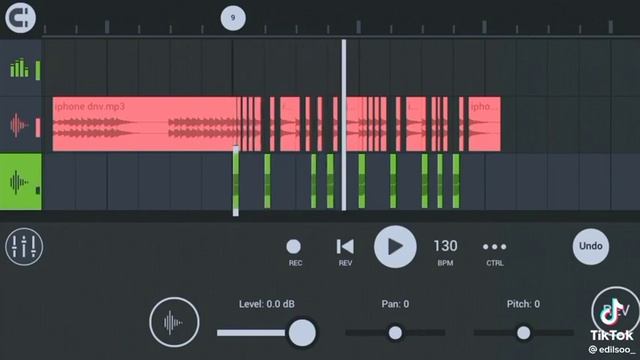Adjust the Level slider knob
This screenshot has width=640, height=360.
pyautogui.click(x=302, y=333)
